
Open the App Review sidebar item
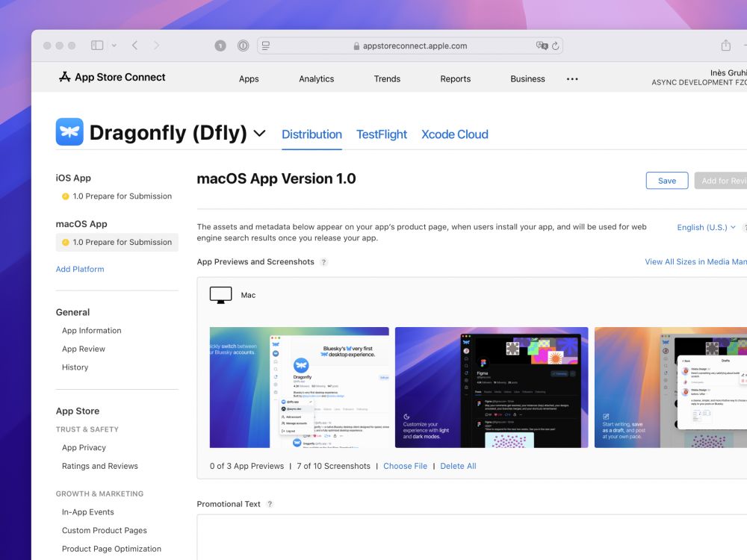click(84, 349)
